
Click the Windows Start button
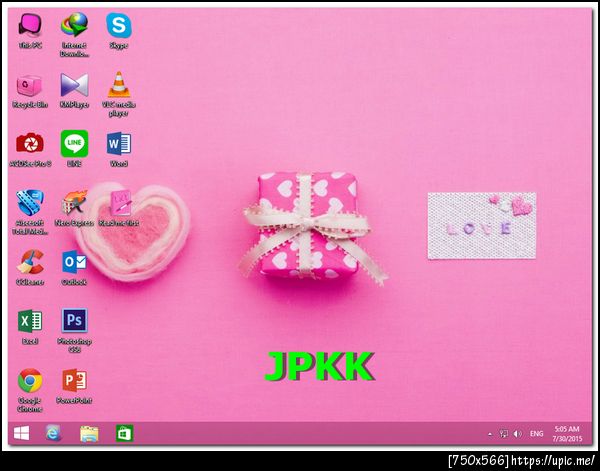[21, 434]
